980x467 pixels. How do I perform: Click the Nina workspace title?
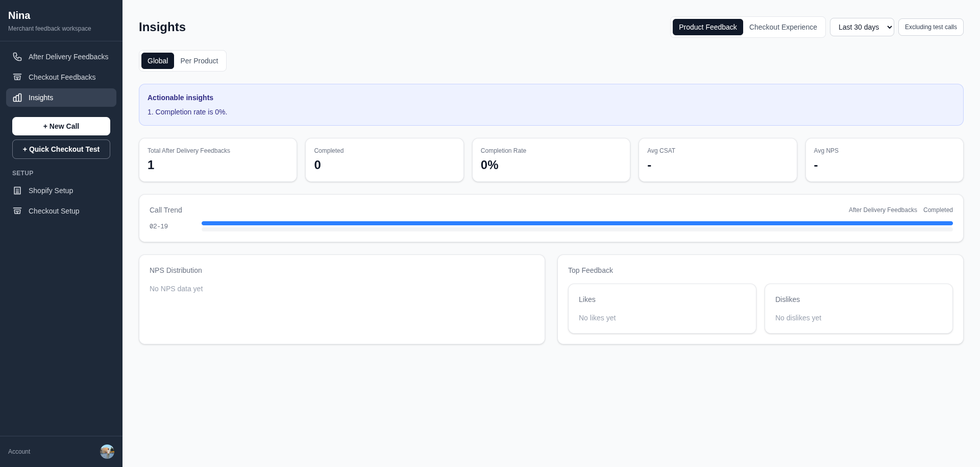click(x=19, y=15)
